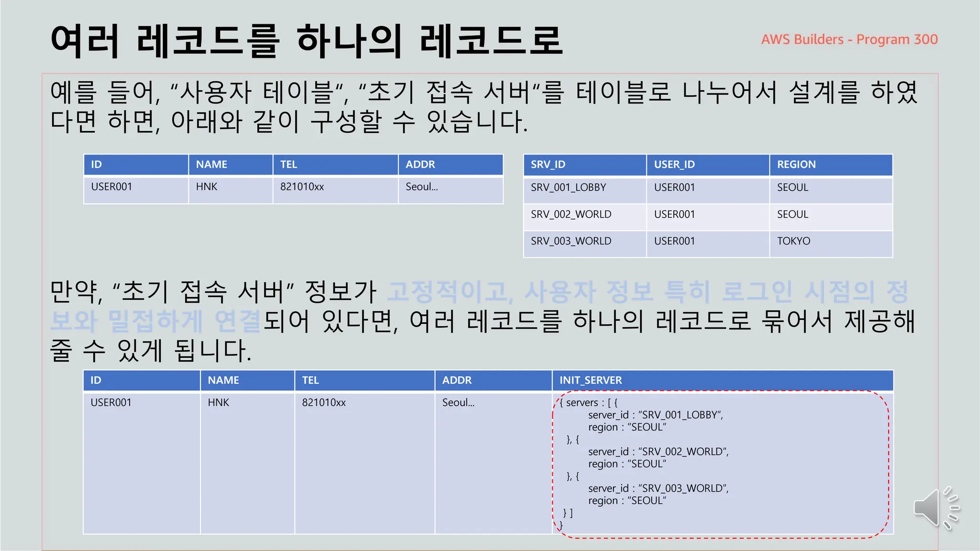This screenshot has width=980, height=551.
Task: Click the SRV_ID column header
Action: (x=585, y=165)
